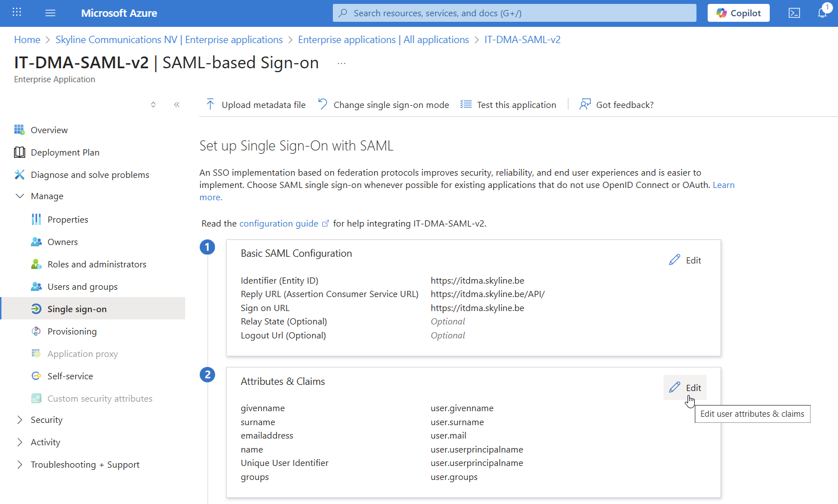Screen dimensions: 838x504
Task: Collapse the Manage section chevron
Action: (x=20, y=196)
